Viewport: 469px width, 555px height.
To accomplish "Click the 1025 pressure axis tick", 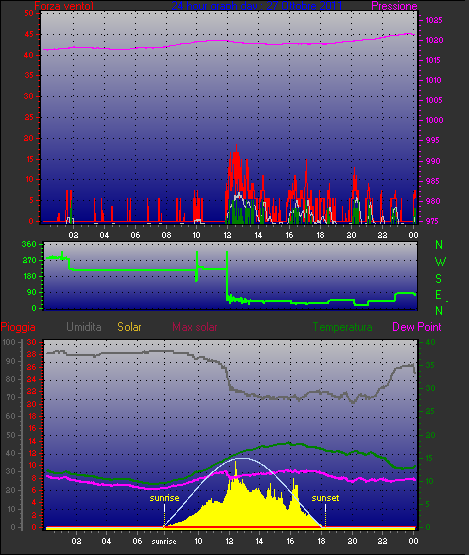I will [x=434, y=20].
